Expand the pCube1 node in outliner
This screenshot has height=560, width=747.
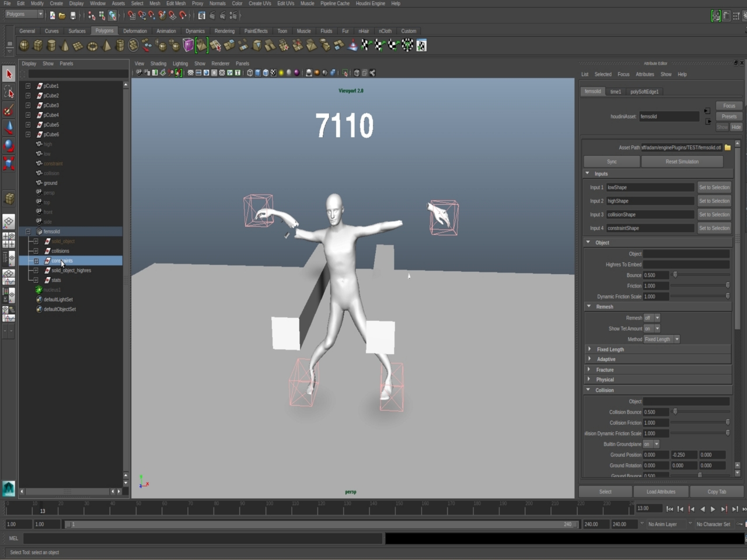click(x=27, y=86)
